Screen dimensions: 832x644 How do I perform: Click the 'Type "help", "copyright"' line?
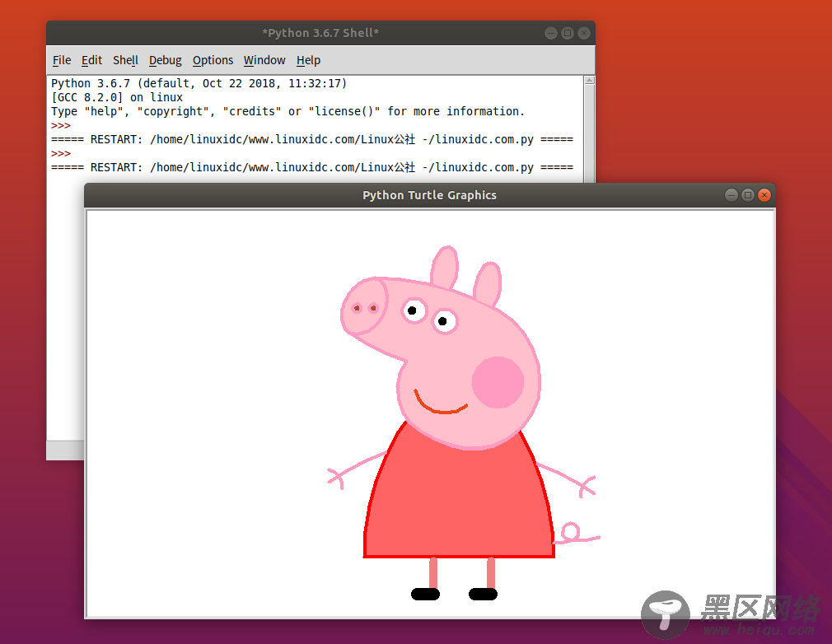pyautogui.click(x=287, y=111)
